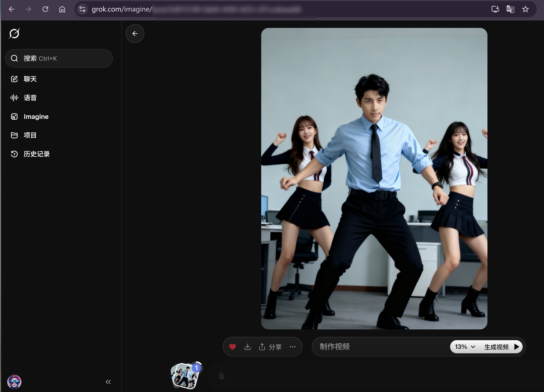Screen dimensions: 544x392
Task: Click the 生成视频 generate video button
Action: click(501, 347)
